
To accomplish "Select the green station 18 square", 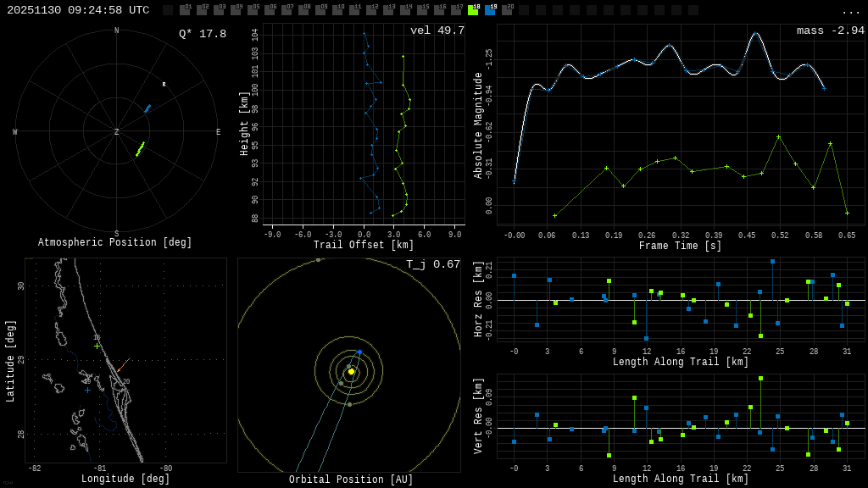I will click(473, 10).
